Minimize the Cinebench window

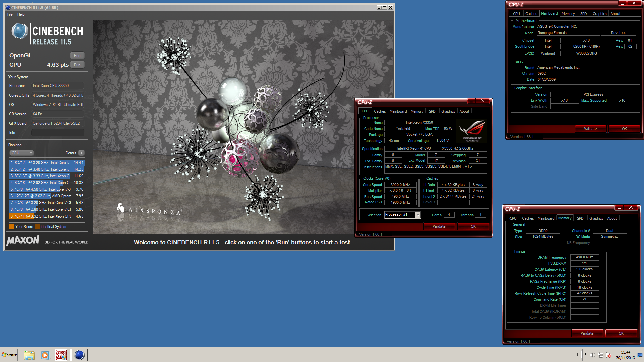click(x=378, y=7)
